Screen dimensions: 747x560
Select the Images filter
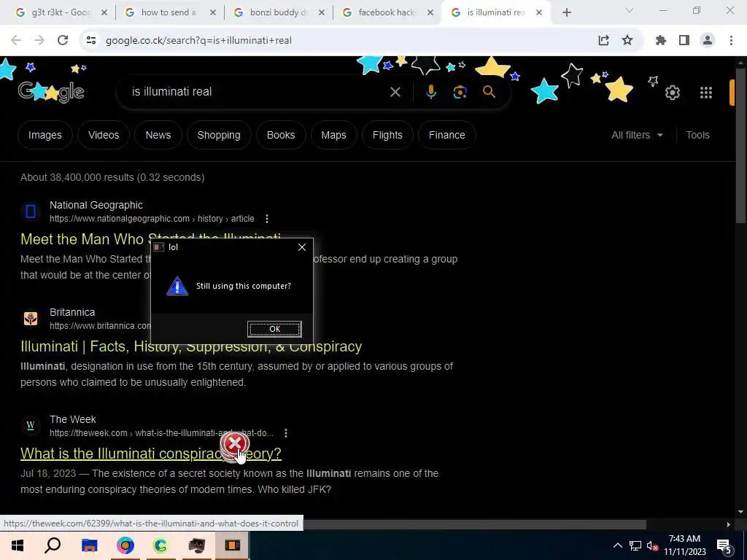(x=44, y=135)
